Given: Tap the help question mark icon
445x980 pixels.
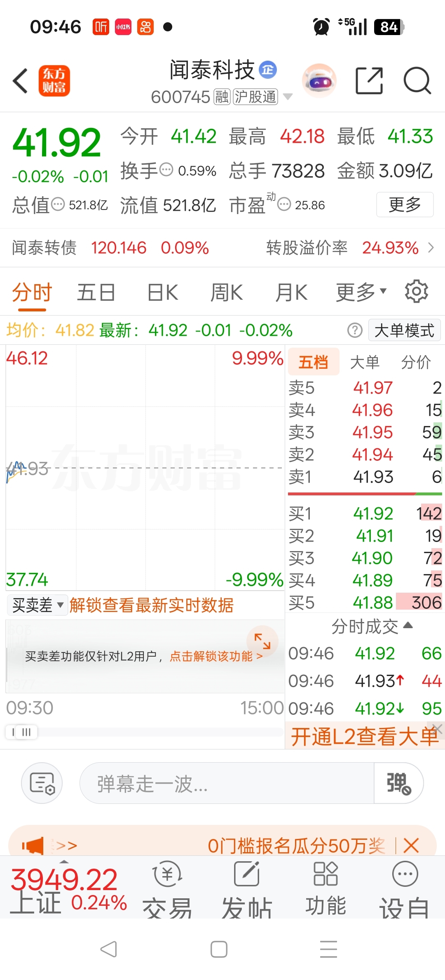Looking at the screenshot, I should coord(355,330).
